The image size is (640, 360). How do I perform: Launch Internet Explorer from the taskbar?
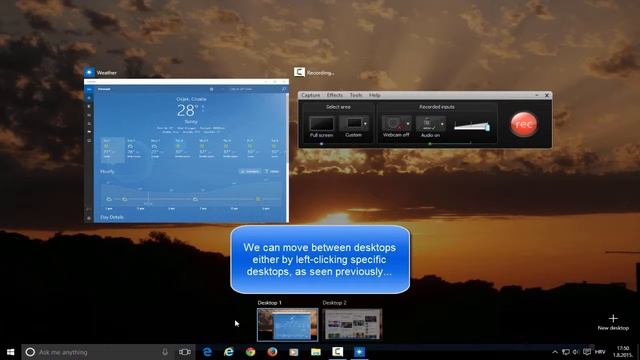tap(229, 352)
